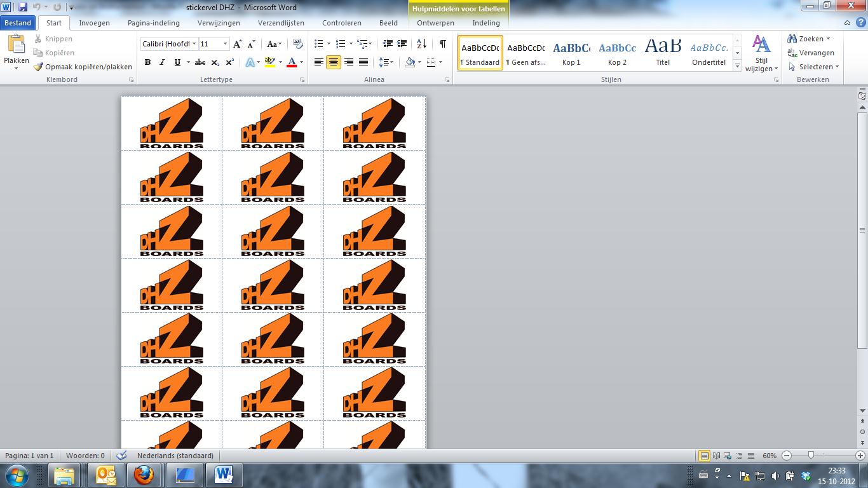Click the Plakken paste icon
The image size is (868, 488).
[x=16, y=44]
